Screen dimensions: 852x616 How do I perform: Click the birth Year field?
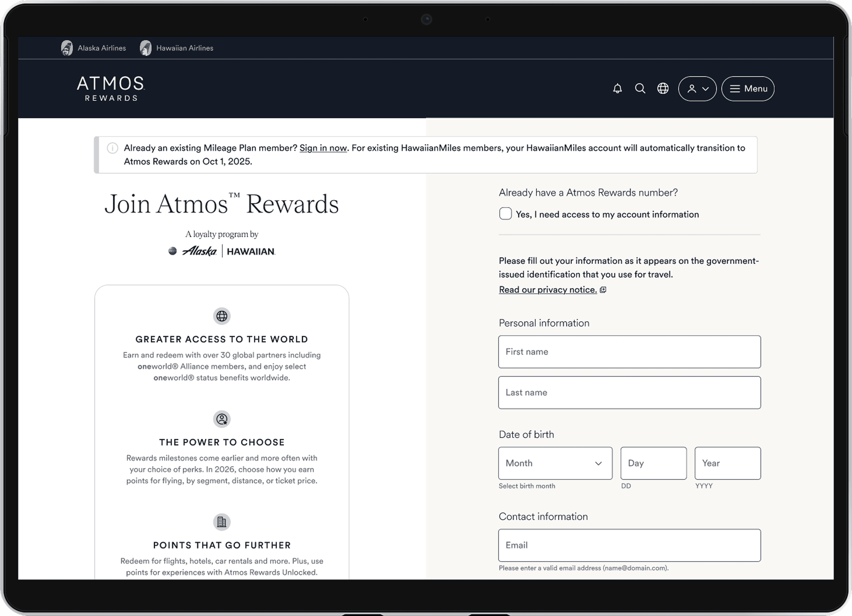pyautogui.click(x=727, y=463)
